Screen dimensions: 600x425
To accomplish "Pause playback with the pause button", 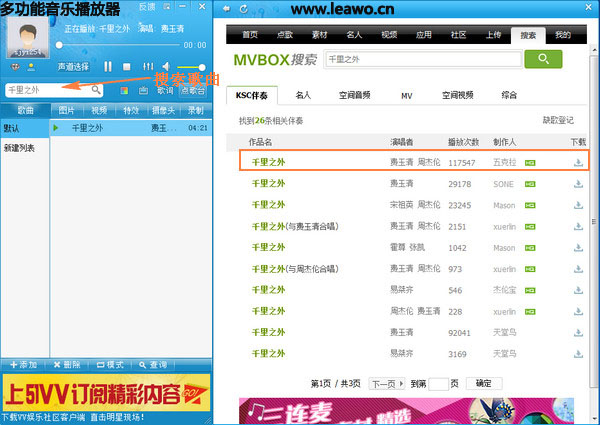I will click(108, 67).
